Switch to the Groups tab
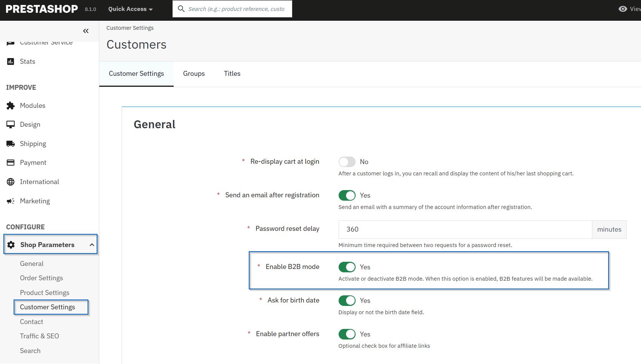The height and width of the screenshot is (364, 641). (194, 74)
